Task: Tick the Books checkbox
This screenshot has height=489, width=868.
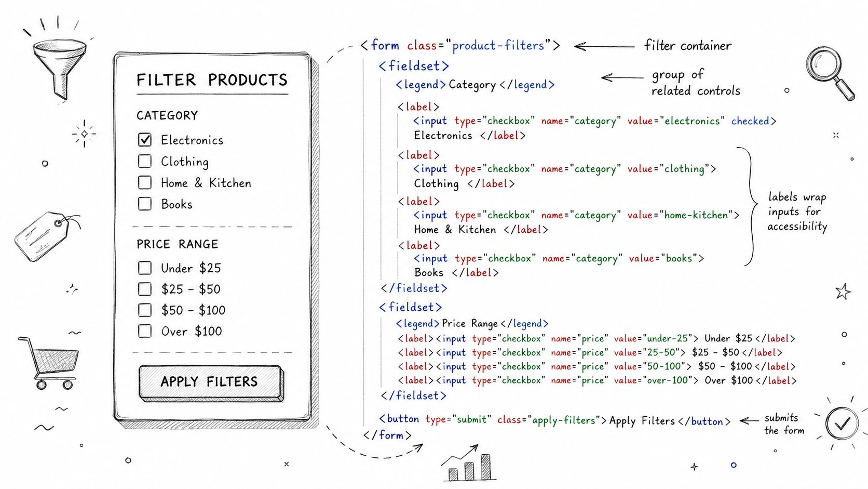Action: (145, 204)
